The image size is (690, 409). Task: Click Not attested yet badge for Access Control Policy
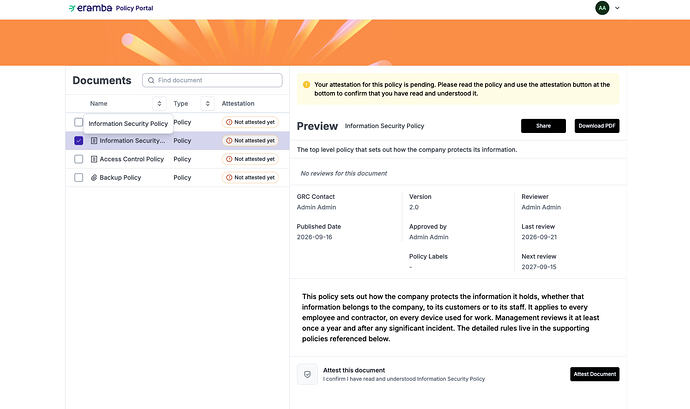pos(250,159)
